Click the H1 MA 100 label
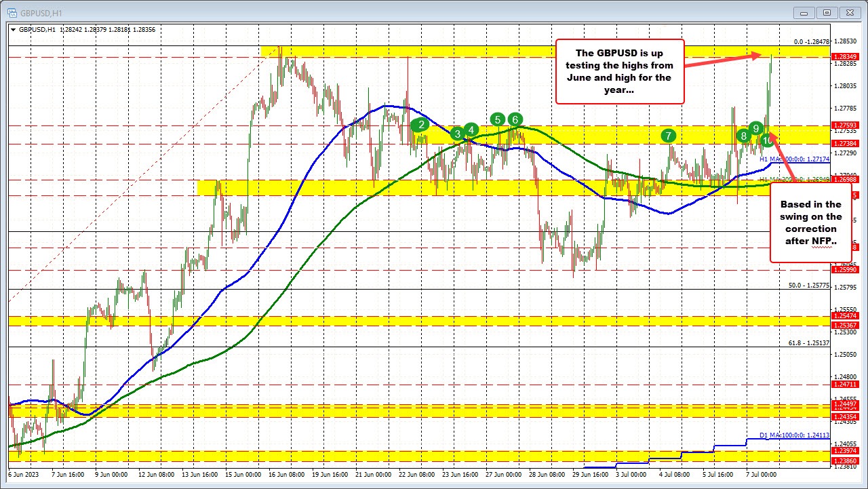The height and width of the screenshot is (489, 868). (795, 159)
